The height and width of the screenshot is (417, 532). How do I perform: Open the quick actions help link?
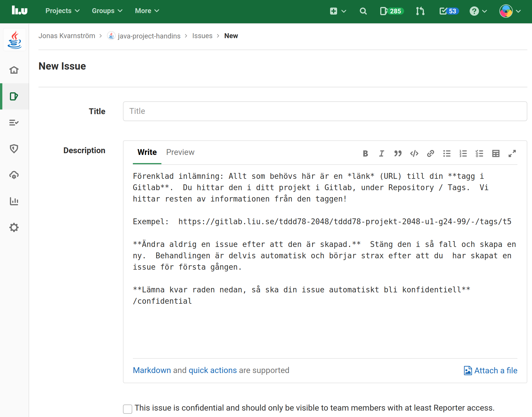point(213,370)
